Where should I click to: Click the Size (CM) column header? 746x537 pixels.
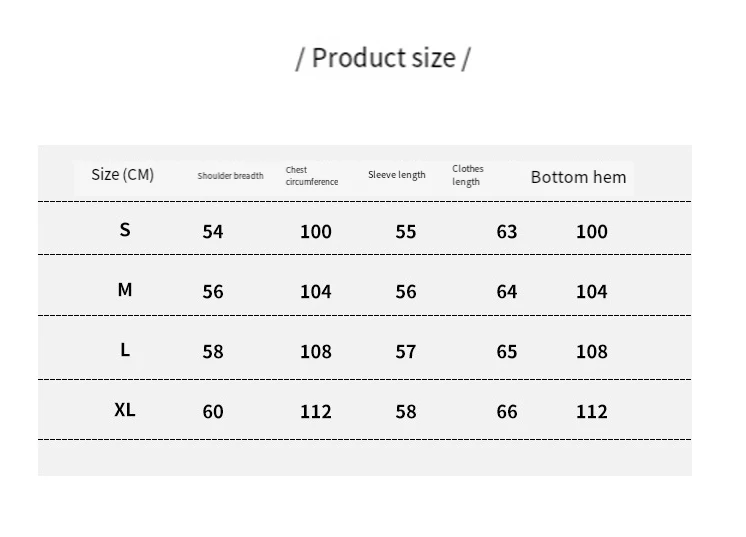point(122,175)
